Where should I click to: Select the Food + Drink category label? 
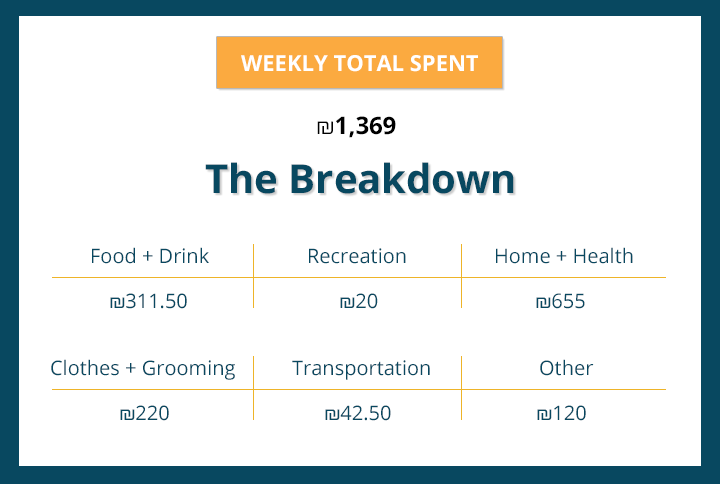[x=149, y=256]
